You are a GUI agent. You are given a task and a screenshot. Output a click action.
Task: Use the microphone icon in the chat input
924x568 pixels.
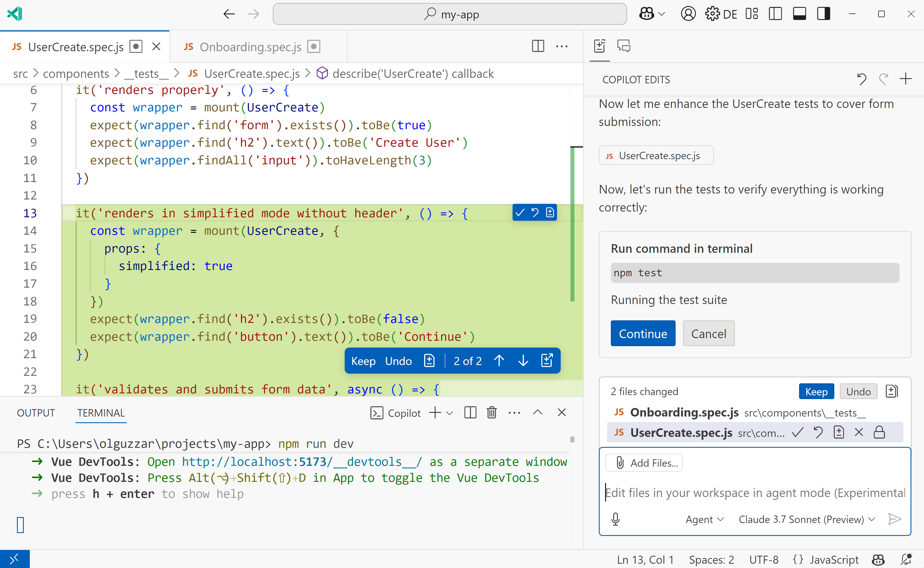point(615,519)
